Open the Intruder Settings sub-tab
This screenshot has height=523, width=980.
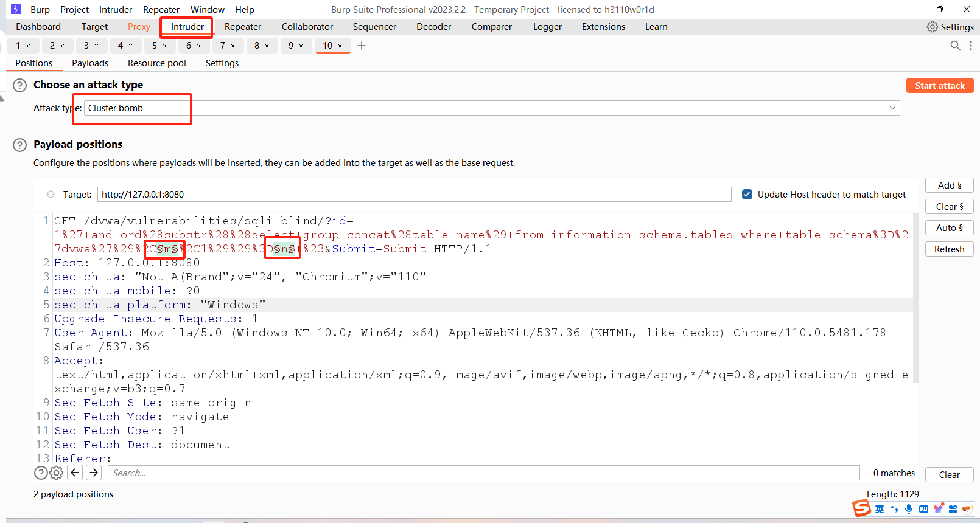point(222,63)
